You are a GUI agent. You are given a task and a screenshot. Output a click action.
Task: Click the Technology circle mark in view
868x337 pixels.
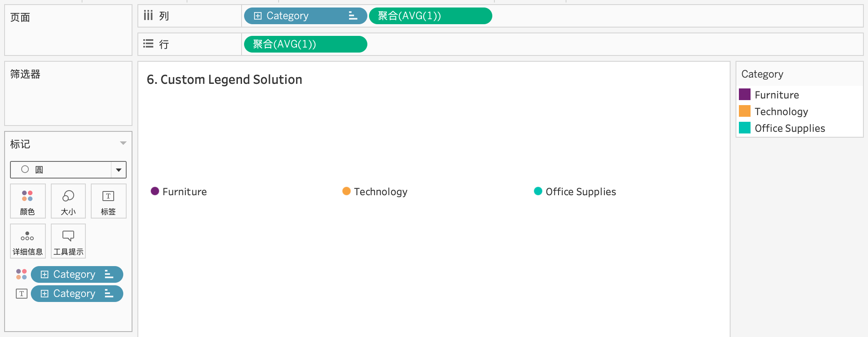click(347, 191)
